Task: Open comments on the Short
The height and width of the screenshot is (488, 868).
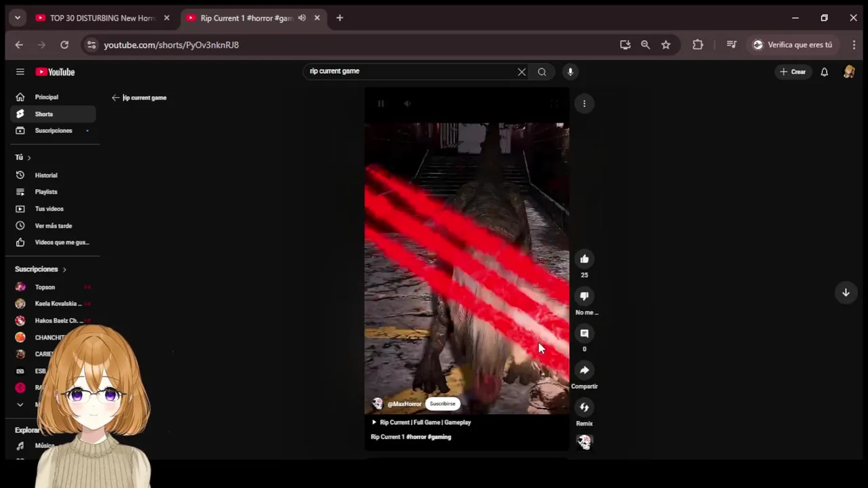Action: tap(584, 333)
